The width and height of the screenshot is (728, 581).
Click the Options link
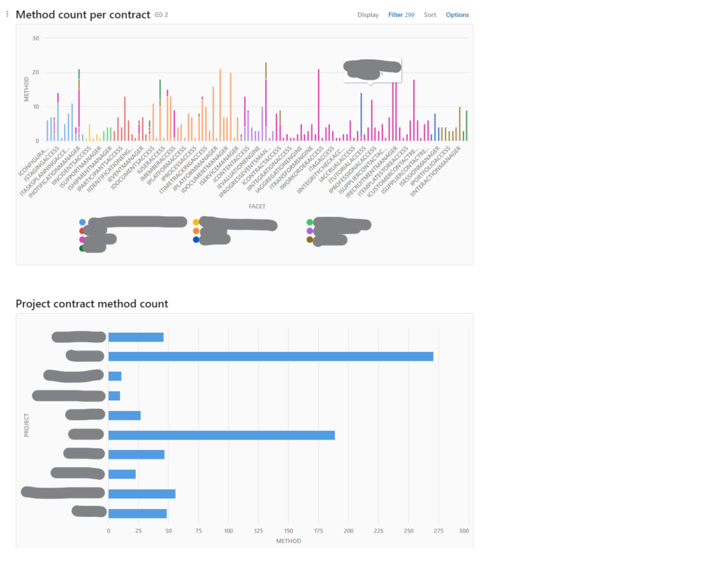point(457,15)
